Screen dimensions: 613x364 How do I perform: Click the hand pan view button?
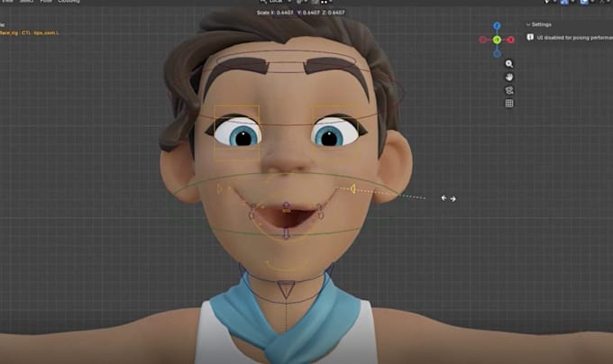pyautogui.click(x=509, y=77)
